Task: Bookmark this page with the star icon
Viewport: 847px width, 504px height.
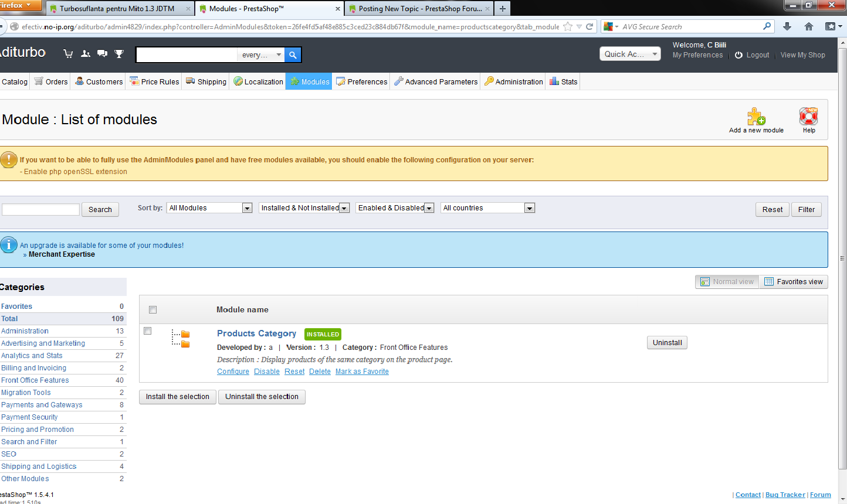Action: pos(568,26)
